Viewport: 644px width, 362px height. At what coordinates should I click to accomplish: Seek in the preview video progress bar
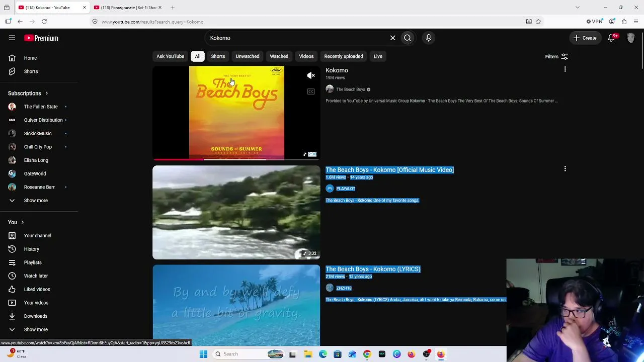point(236,159)
